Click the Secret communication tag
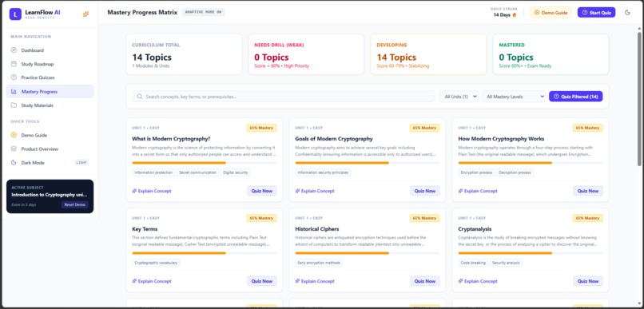Image resolution: width=644 pixels, height=309 pixels. (x=197, y=172)
